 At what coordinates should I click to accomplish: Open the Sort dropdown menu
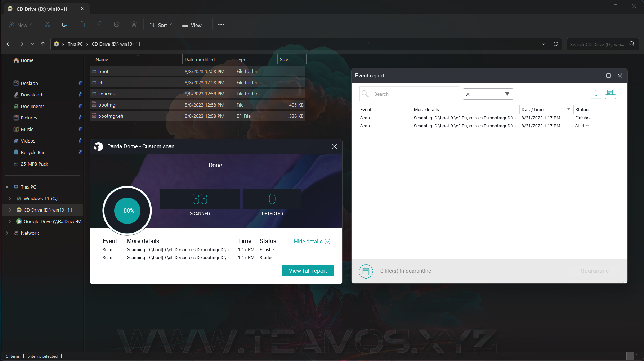coord(161,25)
